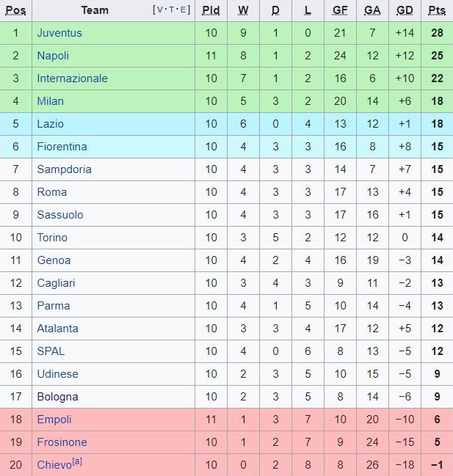
Task: Click the E (edit) link in header
Action: coord(184,10)
